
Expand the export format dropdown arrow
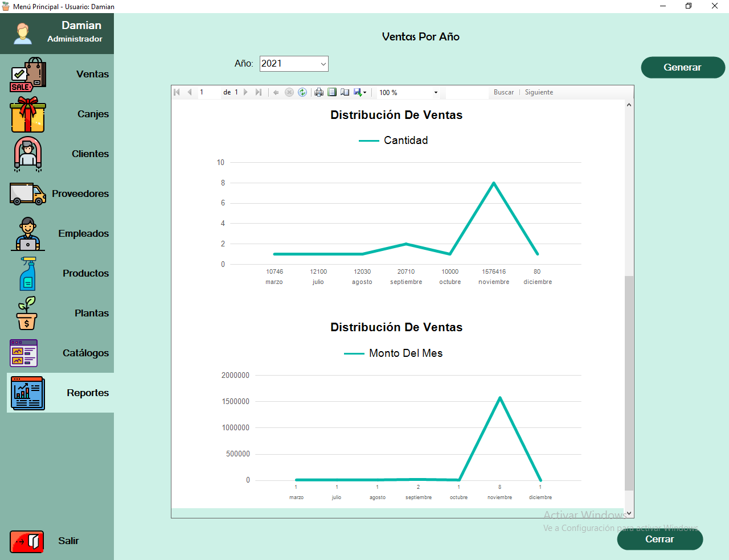pos(365,93)
